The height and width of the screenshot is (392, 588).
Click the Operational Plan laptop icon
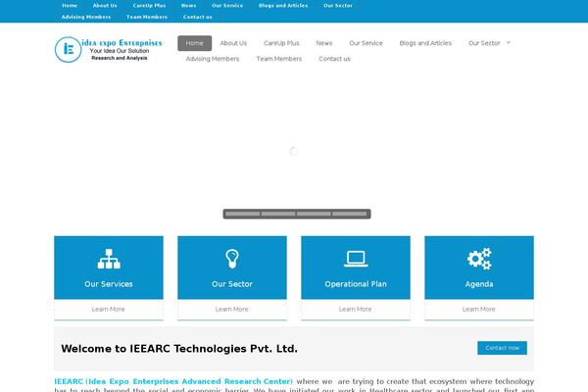(356, 259)
